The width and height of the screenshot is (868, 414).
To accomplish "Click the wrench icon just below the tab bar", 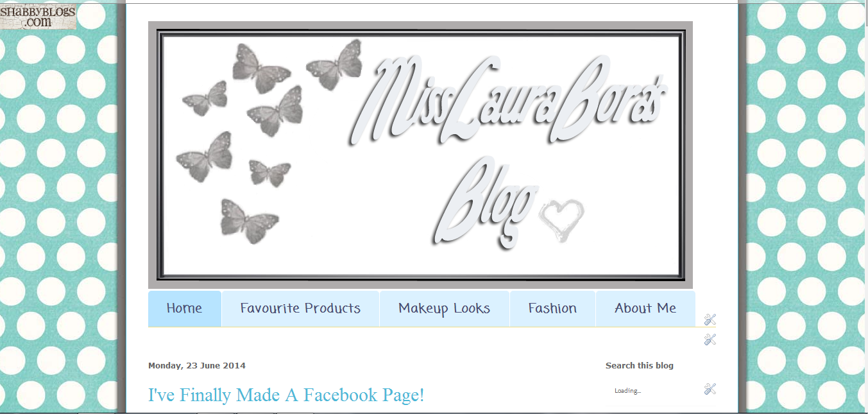I will (710, 340).
